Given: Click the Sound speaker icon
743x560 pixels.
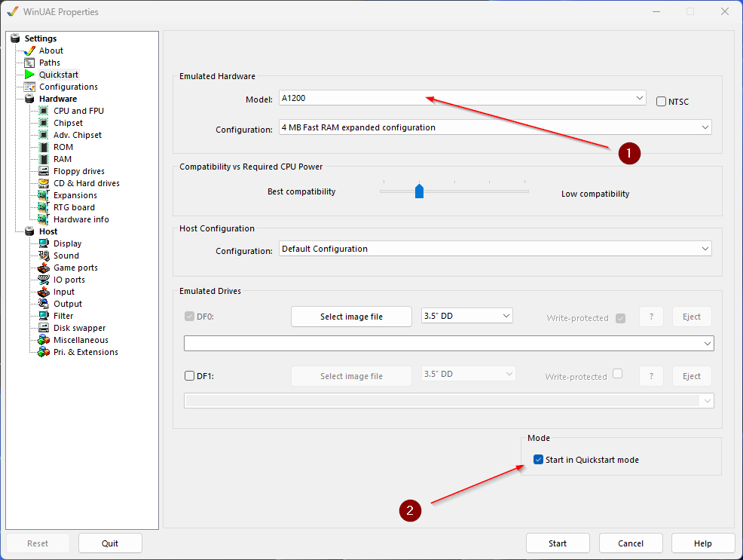Looking at the screenshot, I should pos(44,256).
